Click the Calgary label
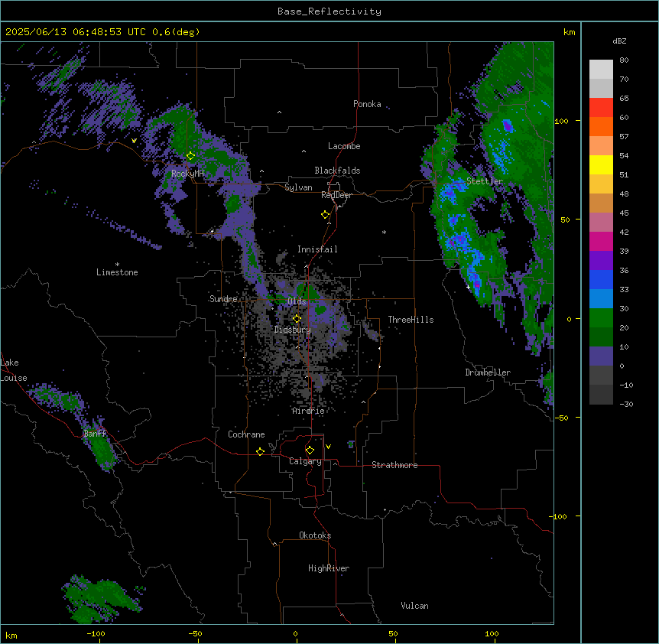Screen dimensions: 659x644 click(305, 461)
